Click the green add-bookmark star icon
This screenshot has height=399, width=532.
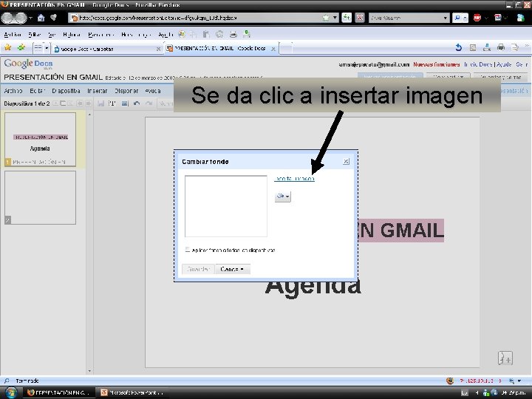point(21,47)
